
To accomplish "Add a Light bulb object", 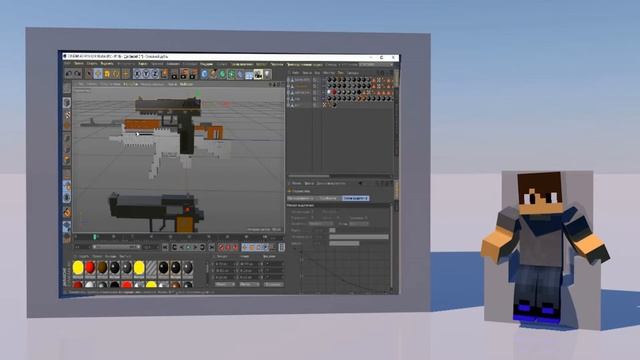I will [x=267, y=74].
